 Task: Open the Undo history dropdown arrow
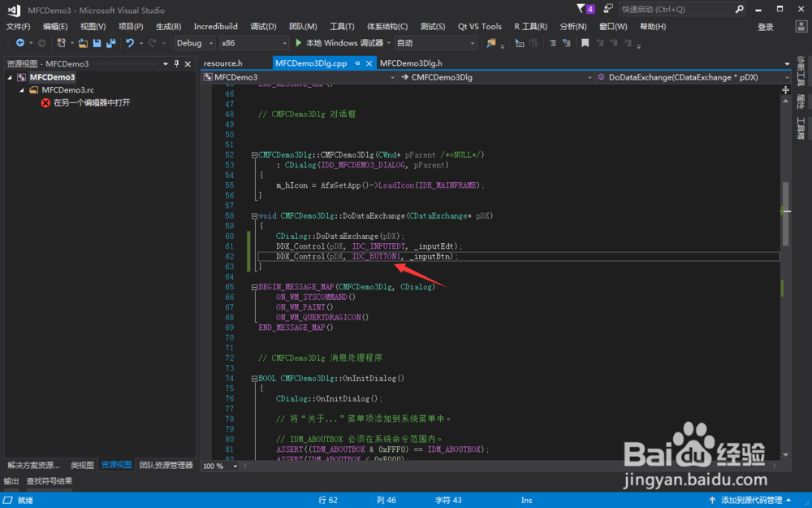[x=140, y=44]
